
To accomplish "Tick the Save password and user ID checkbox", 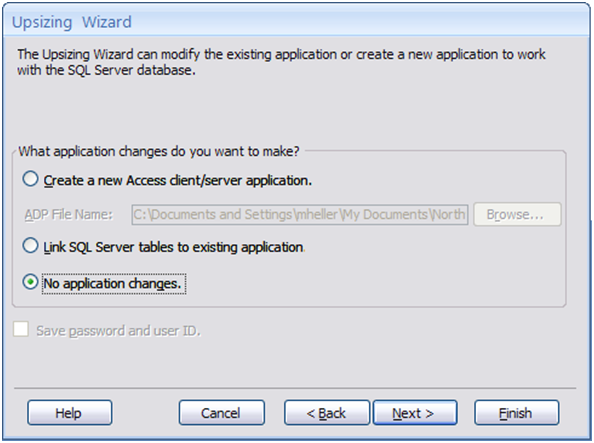I will click(x=21, y=329).
